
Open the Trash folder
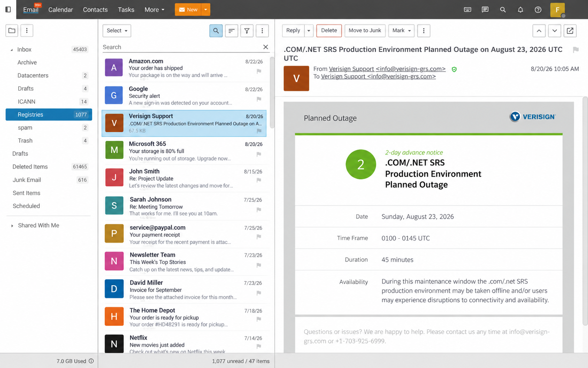49,141
